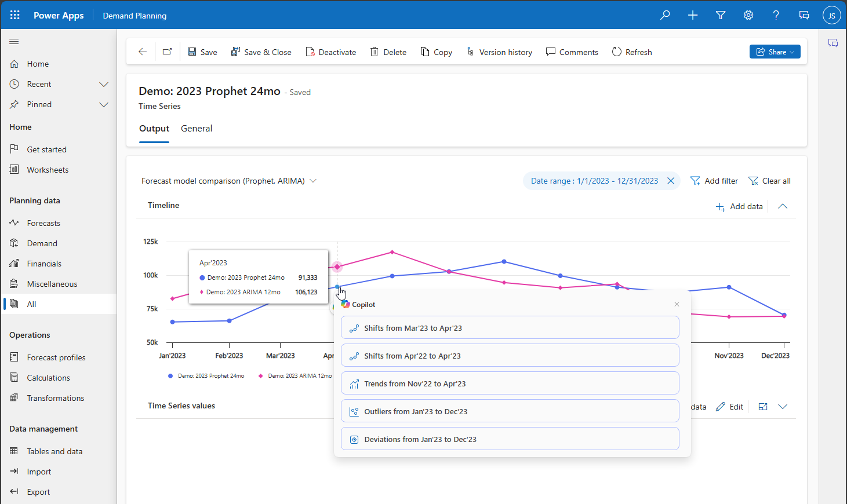
Task: Switch to the General tab
Action: tap(197, 129)
